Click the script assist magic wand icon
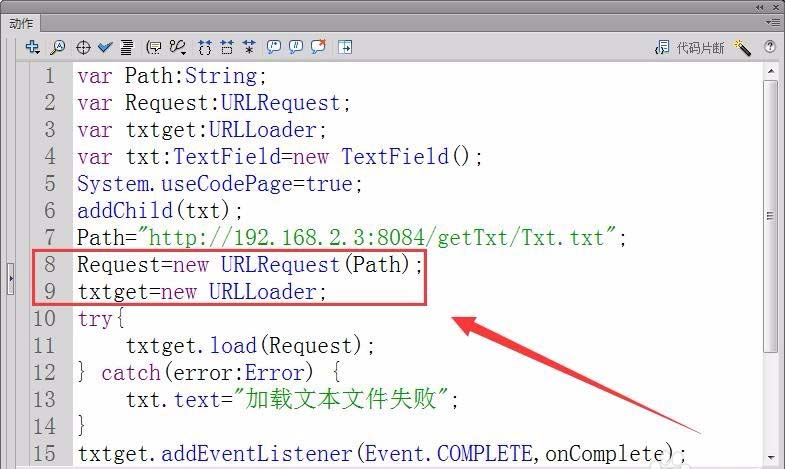 (742, 47)
